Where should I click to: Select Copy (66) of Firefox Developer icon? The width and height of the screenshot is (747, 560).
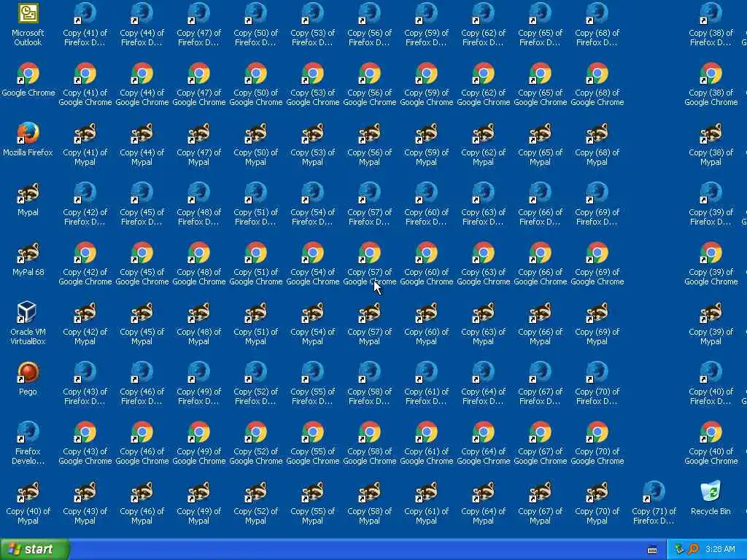pyautogui.click(x=541, y=193)
